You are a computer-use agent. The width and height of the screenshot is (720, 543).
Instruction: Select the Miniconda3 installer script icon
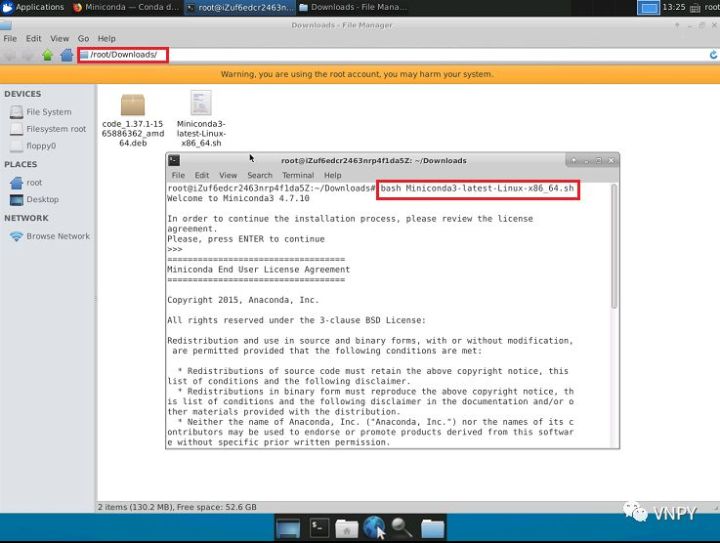click(x=201, y=103)
